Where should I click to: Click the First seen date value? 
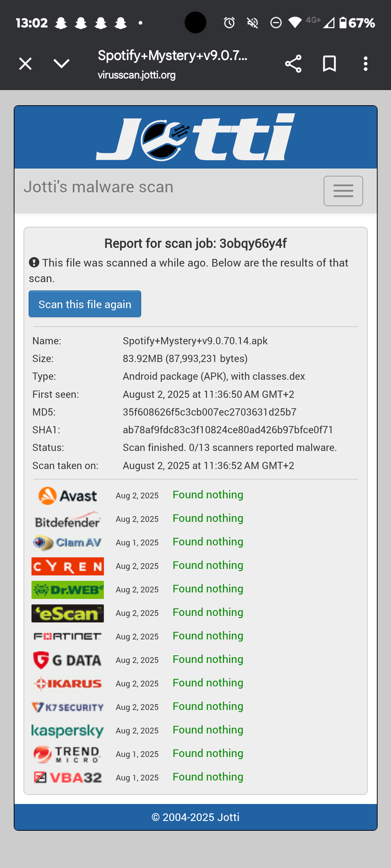[x=209, y=395]
